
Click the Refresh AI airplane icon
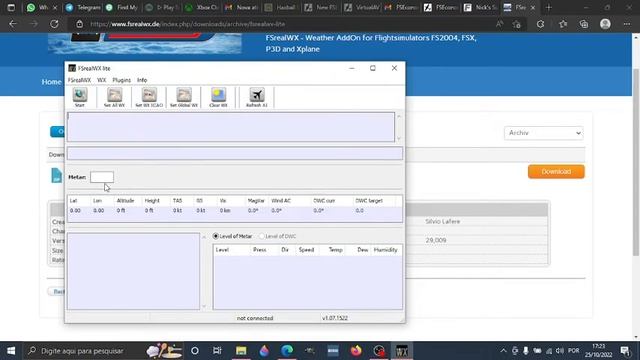point(257,97)
